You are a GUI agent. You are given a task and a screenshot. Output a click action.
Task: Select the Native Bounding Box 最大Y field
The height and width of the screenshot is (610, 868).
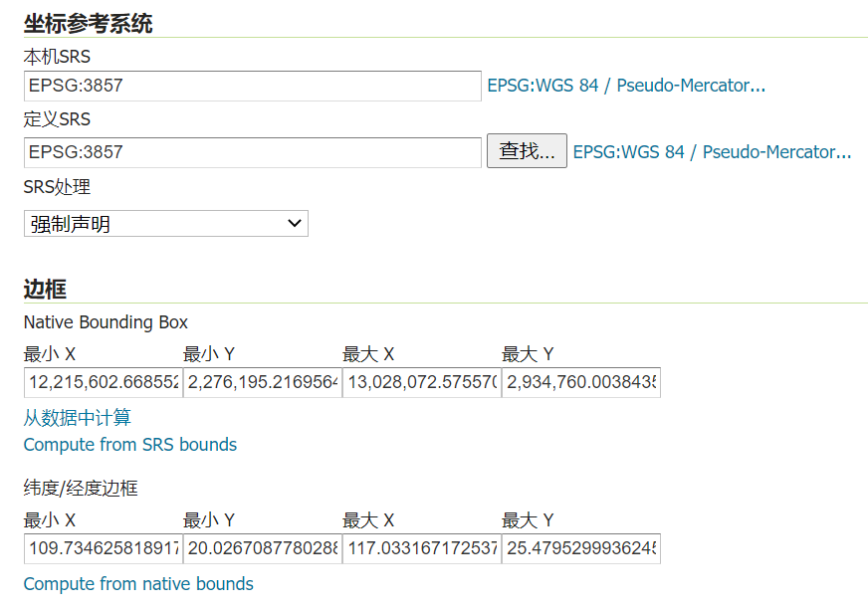[578, 382]
